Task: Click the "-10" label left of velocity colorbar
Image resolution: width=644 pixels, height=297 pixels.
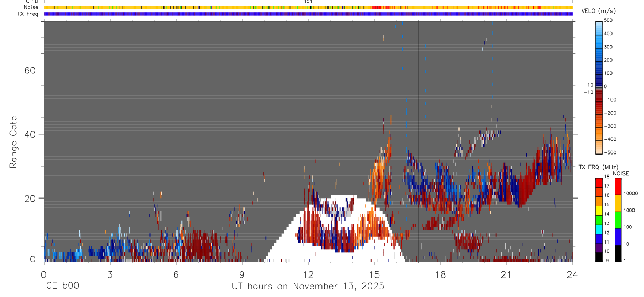Action: click(587, 92)
